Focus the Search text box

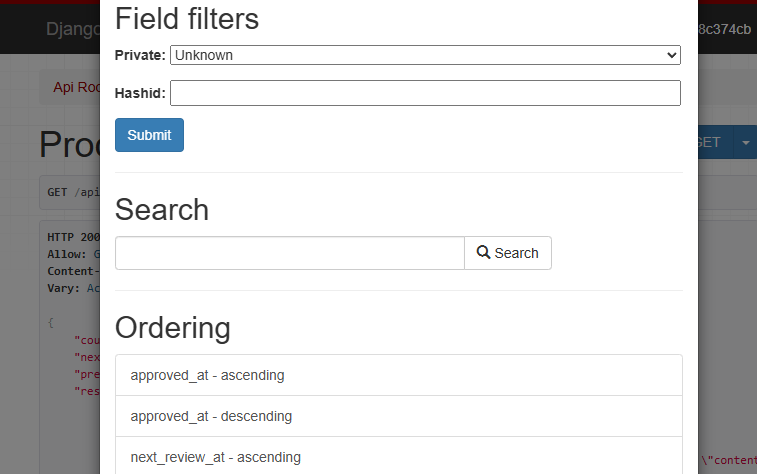pos(290,253)
